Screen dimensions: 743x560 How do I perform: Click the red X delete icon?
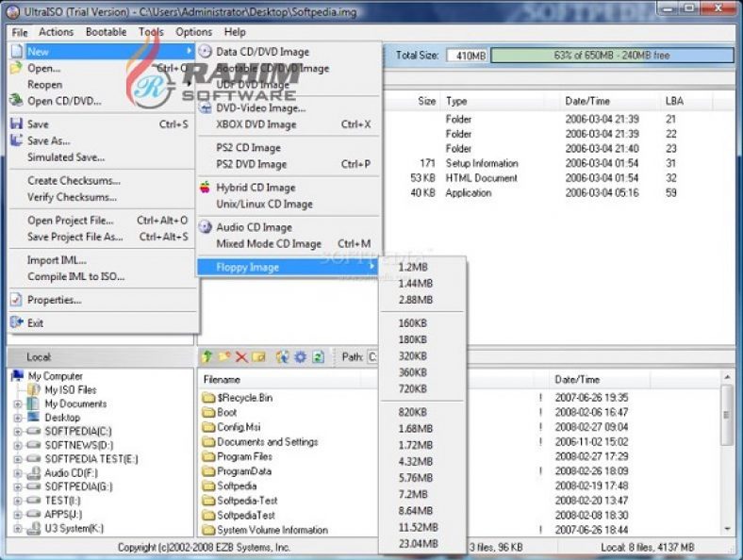pos(241,356)
